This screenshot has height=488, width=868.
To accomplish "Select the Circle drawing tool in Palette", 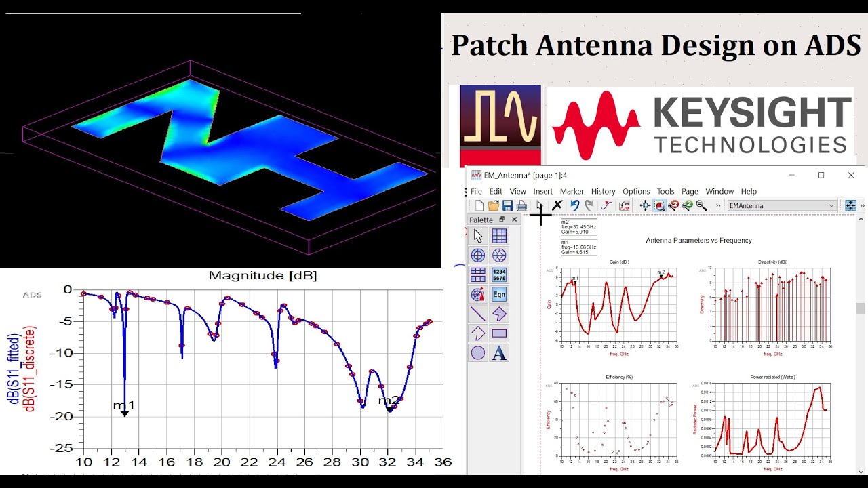I will [478, 352].
